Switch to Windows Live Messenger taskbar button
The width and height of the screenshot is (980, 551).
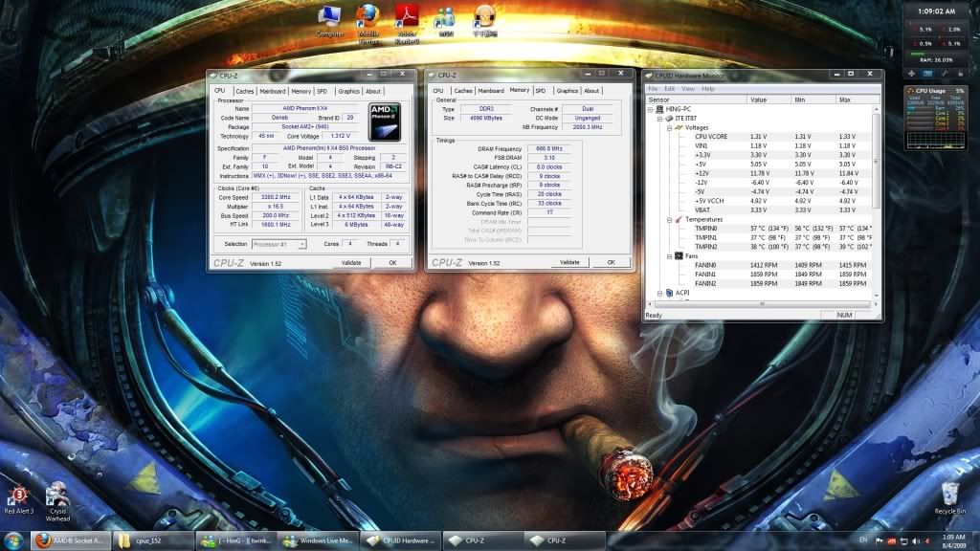[320, 540]
